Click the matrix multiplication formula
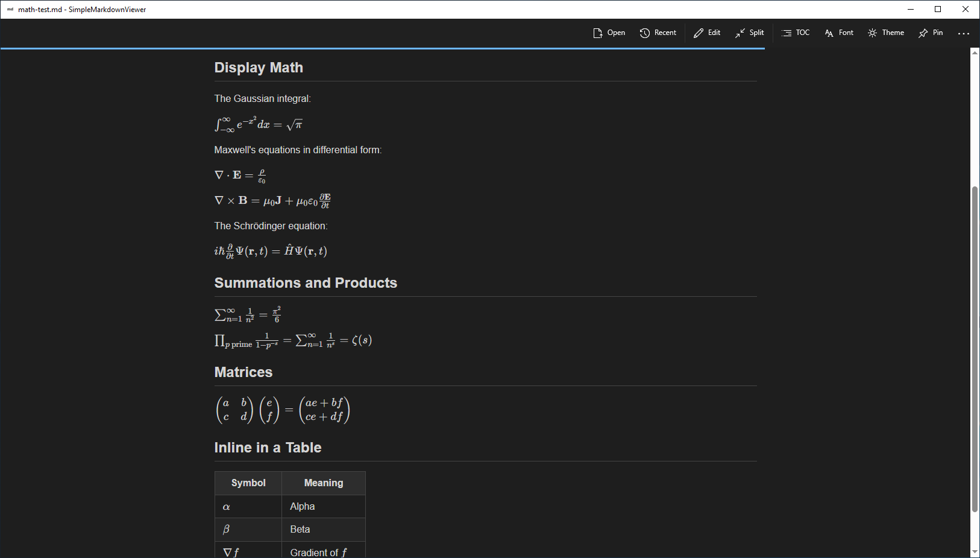 pyautogui.click(x=283, y=410)
